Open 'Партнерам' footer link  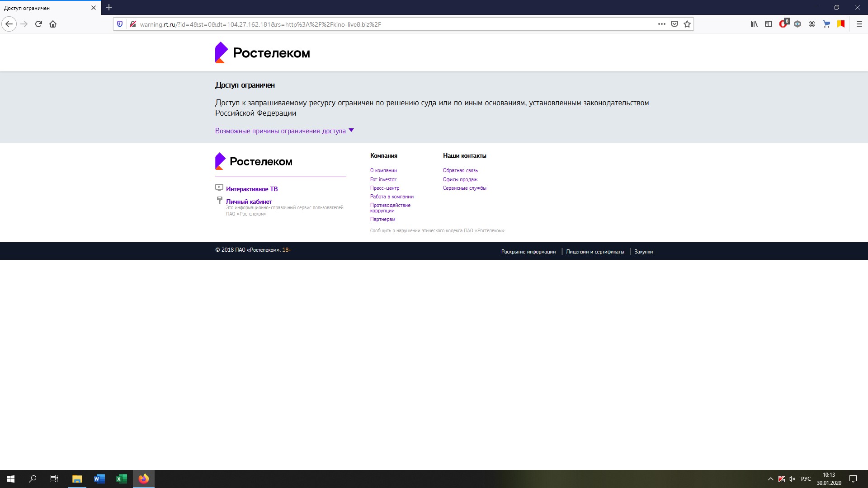click(382, 219)
